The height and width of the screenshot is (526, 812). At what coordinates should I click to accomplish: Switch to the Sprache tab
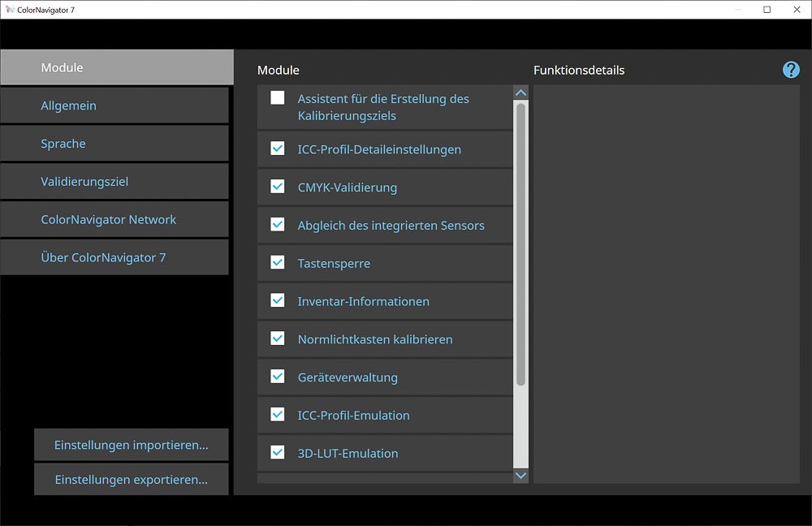(x=114, y=144)
